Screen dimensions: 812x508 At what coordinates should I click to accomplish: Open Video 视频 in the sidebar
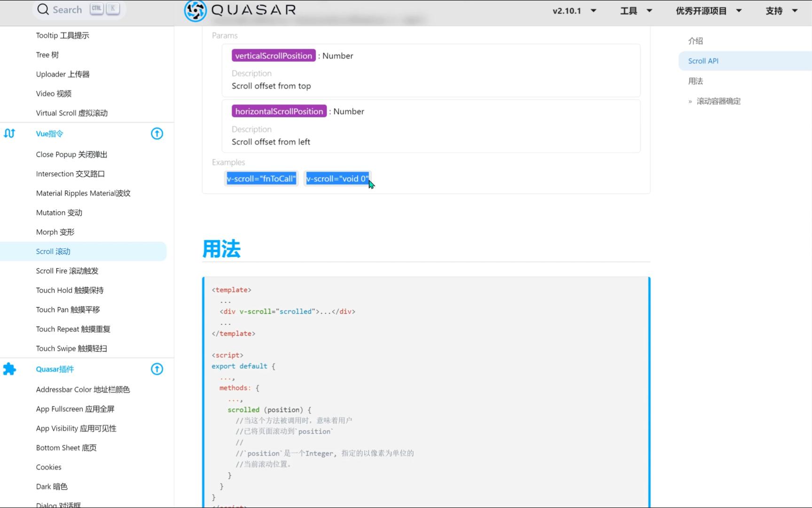54,94
